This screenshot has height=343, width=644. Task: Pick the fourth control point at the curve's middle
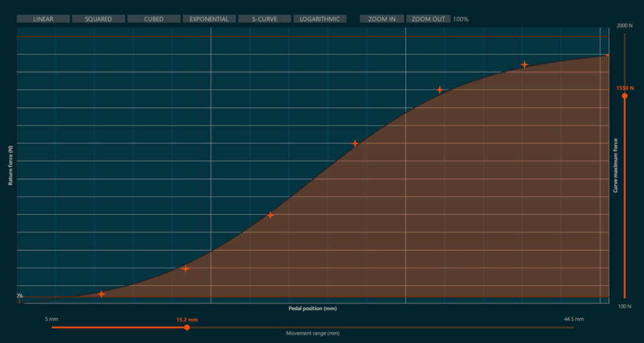(355, 143)
